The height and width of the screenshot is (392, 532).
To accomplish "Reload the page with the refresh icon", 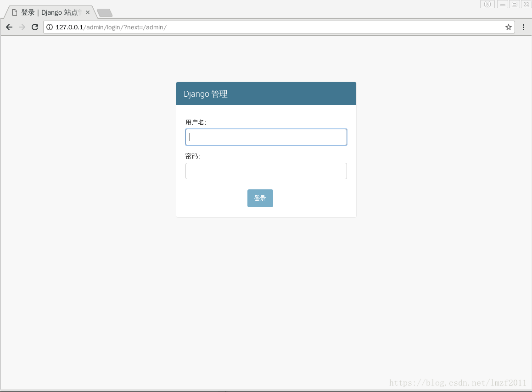I will (35, 27).
